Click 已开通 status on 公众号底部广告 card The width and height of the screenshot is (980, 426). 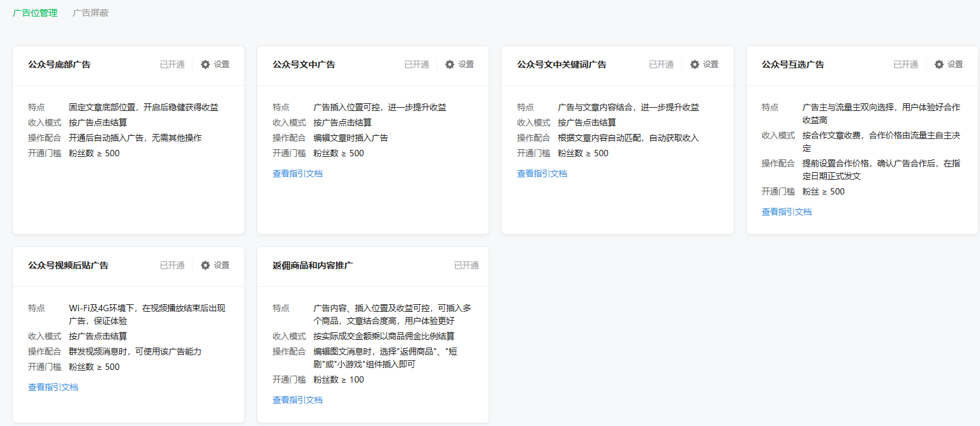pyautogui.click(x=172, y=64)
